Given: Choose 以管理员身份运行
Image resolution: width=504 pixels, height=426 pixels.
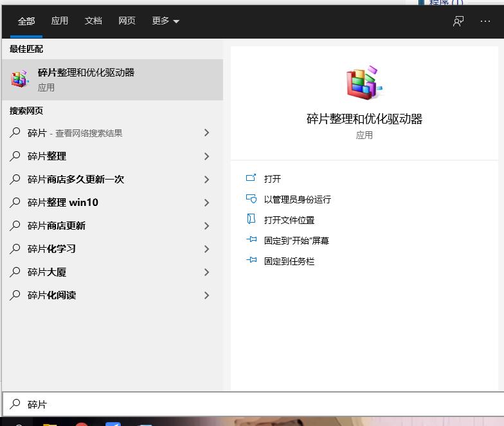Looking at the screenshot, I should (297, 199).
